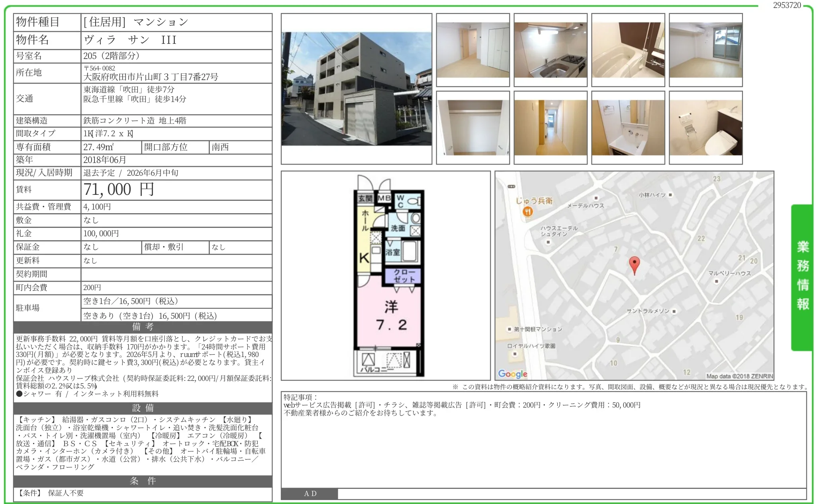The image size is (819, 504).
Task: Click the 第十関根マンション map marker
Action: tap(509, 329)
